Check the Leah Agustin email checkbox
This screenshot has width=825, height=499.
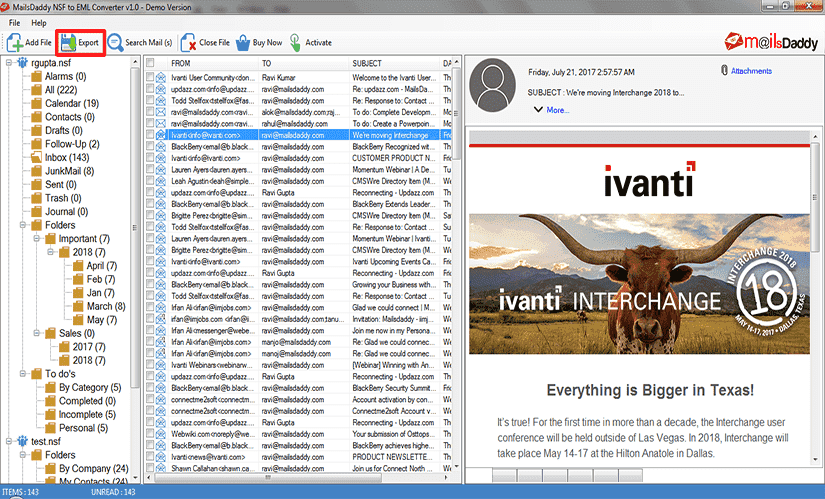click(150, 181)
